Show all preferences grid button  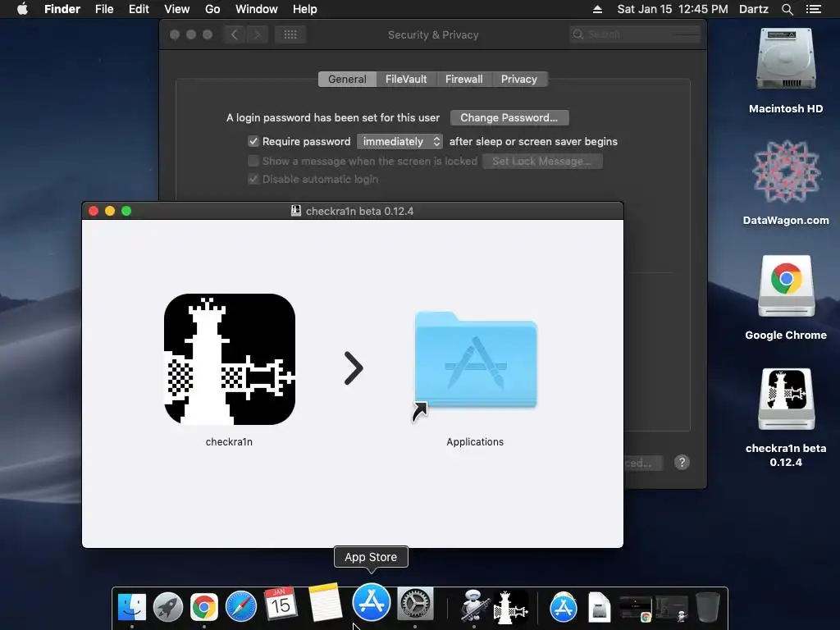(290, 34)
